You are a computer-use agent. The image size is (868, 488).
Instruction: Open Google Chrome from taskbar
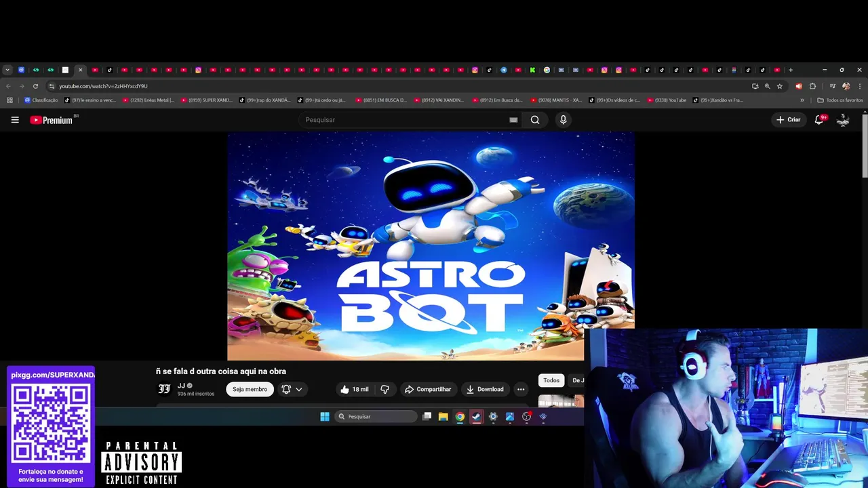(460, 417)
